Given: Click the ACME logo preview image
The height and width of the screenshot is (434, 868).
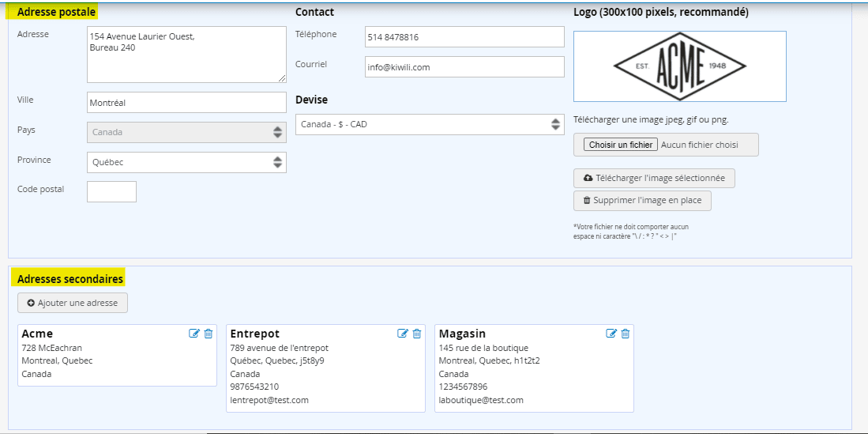Looking at the screenshot, I should [x=680, y=66].
